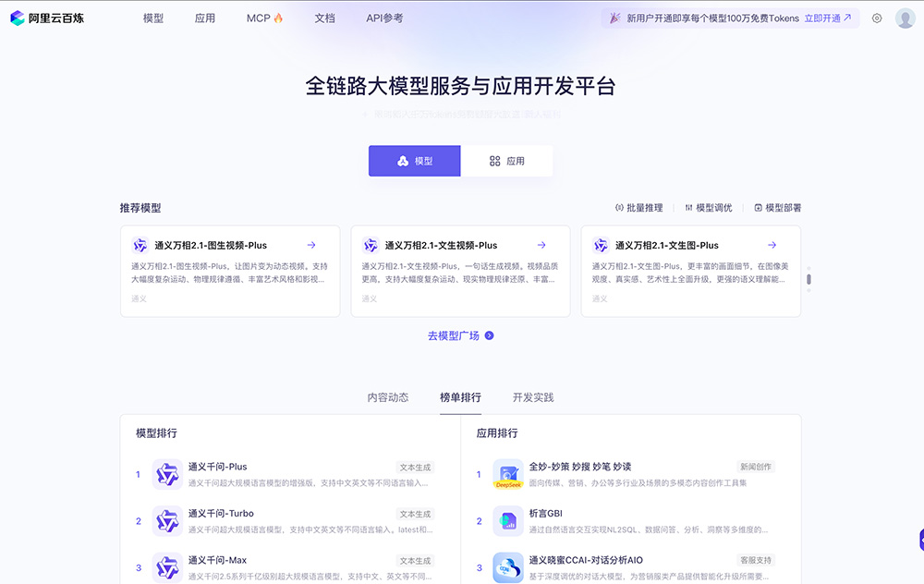Open 全妙-妙策 妙搜 妙笔 妙读 entry
This screenshot has width=924, height=584.
coord(580,467)
